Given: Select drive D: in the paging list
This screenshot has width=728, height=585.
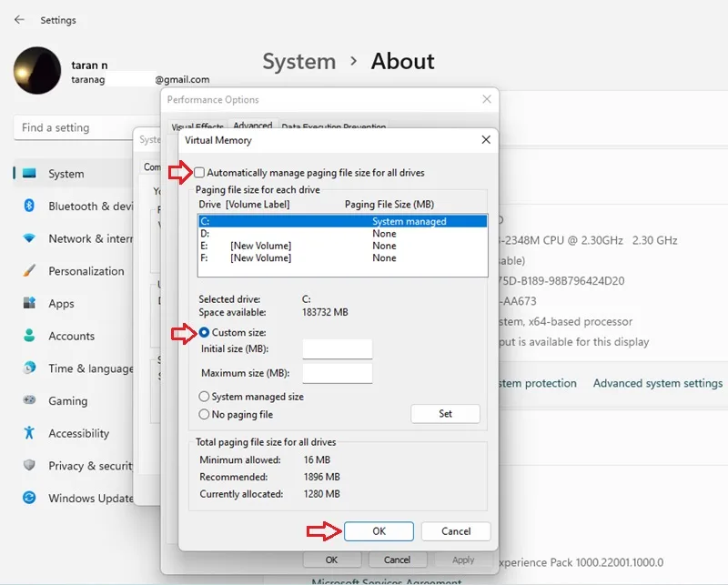Looking at the screenshot, I should (x=343, y=234).
